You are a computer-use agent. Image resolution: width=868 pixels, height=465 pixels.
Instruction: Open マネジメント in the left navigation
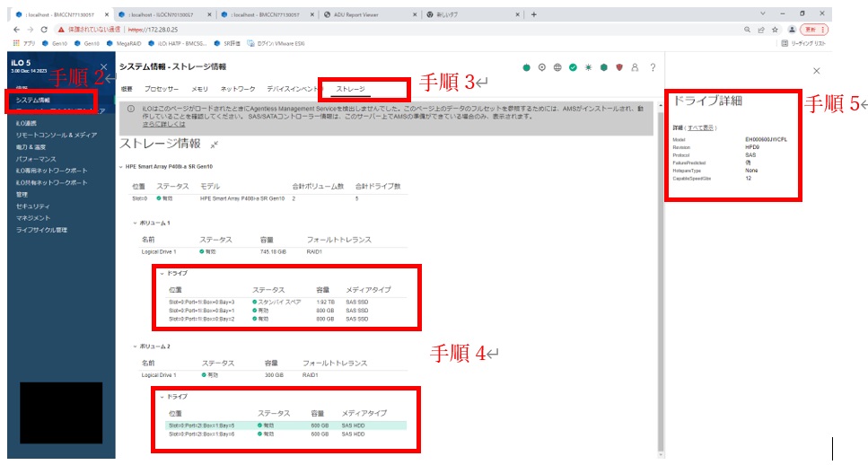32,218
